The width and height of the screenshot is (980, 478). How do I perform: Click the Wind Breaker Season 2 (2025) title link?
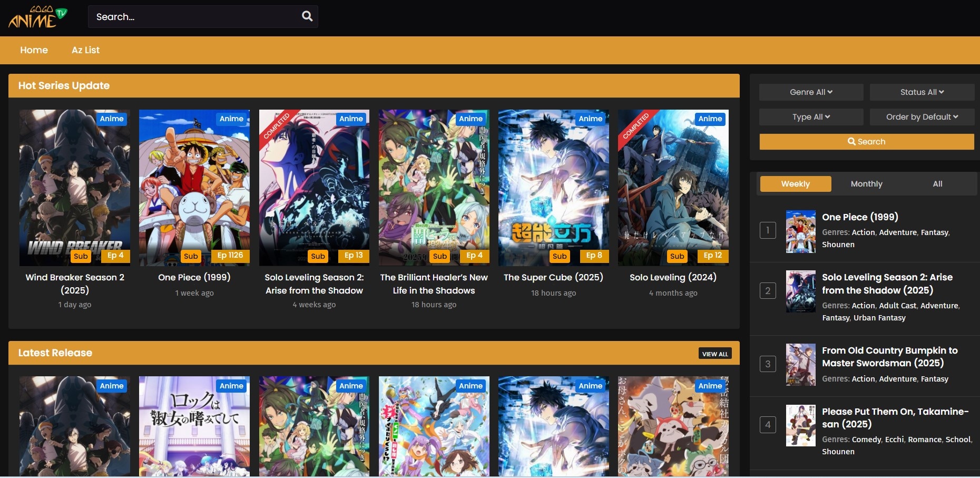point(75,284)
